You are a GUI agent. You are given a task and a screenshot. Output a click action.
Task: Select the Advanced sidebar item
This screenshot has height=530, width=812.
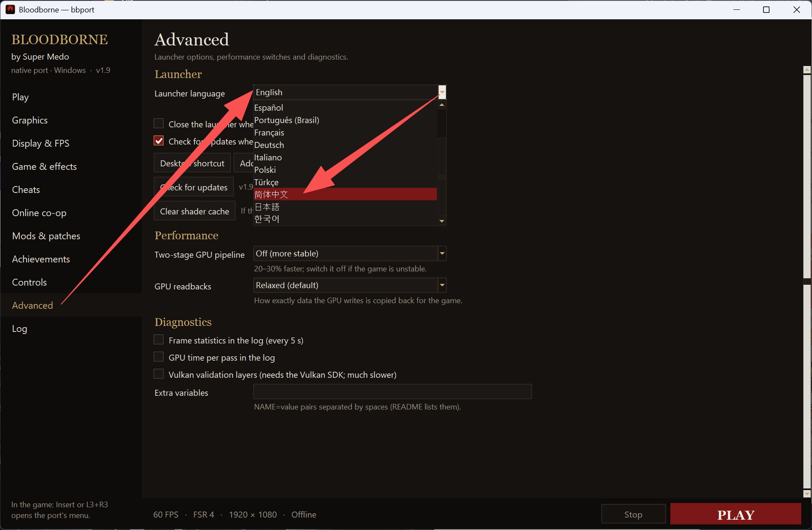click(71, 305)
